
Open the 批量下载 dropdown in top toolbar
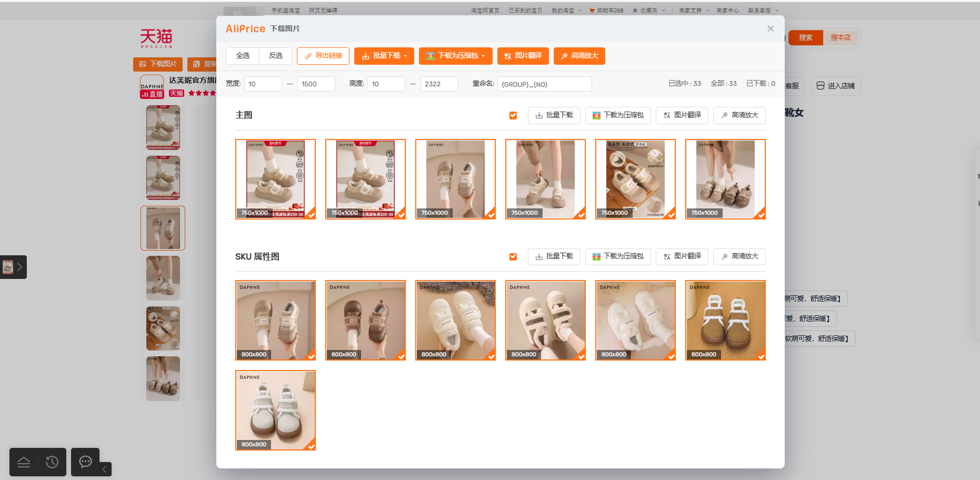pos(384,56)
